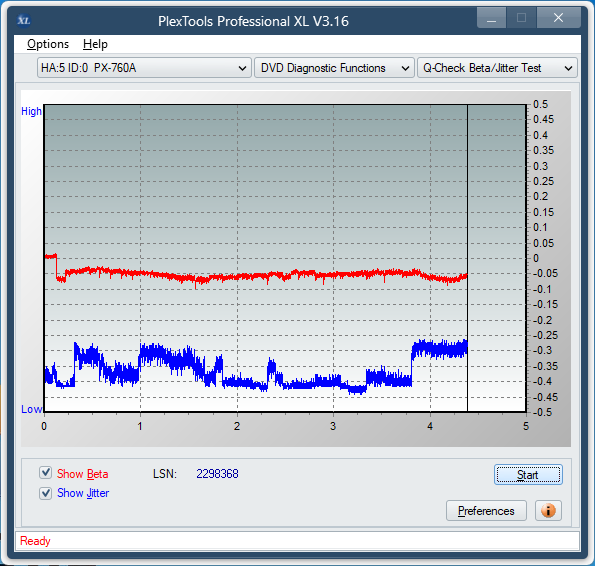The image size is (595, 566).
Task: Open the Options menu
Action: (48, 44)
